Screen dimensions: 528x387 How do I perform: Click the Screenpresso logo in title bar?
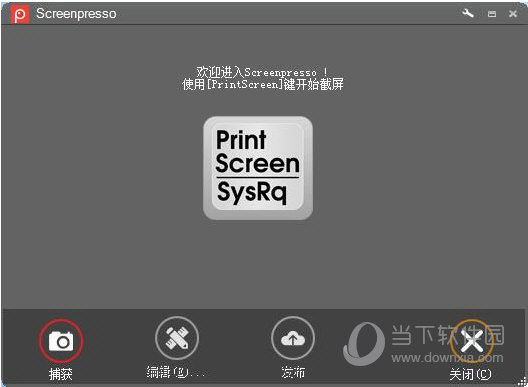(20, 14)
